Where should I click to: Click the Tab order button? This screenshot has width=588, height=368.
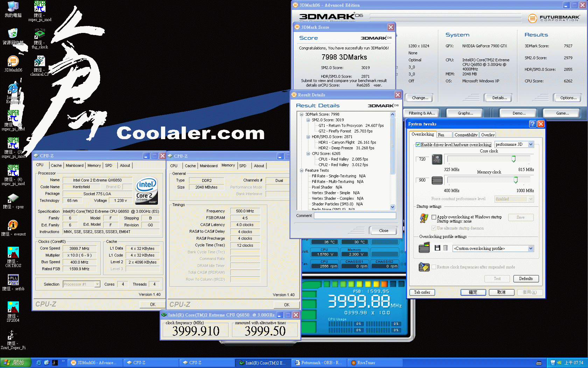point(422,292)
